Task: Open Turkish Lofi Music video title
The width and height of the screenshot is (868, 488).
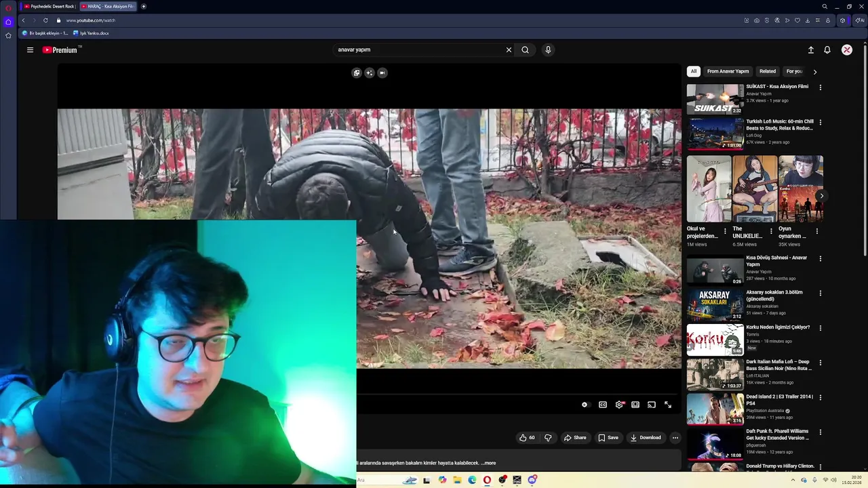Action: click(x=780, y=125)
